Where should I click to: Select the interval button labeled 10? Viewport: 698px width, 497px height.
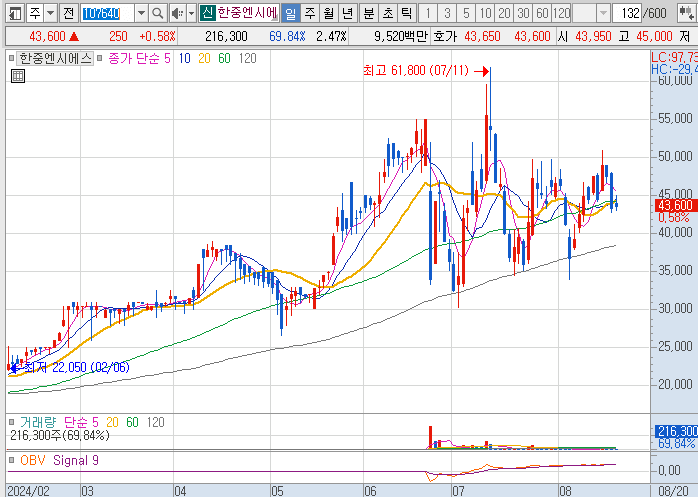(485, 13)
